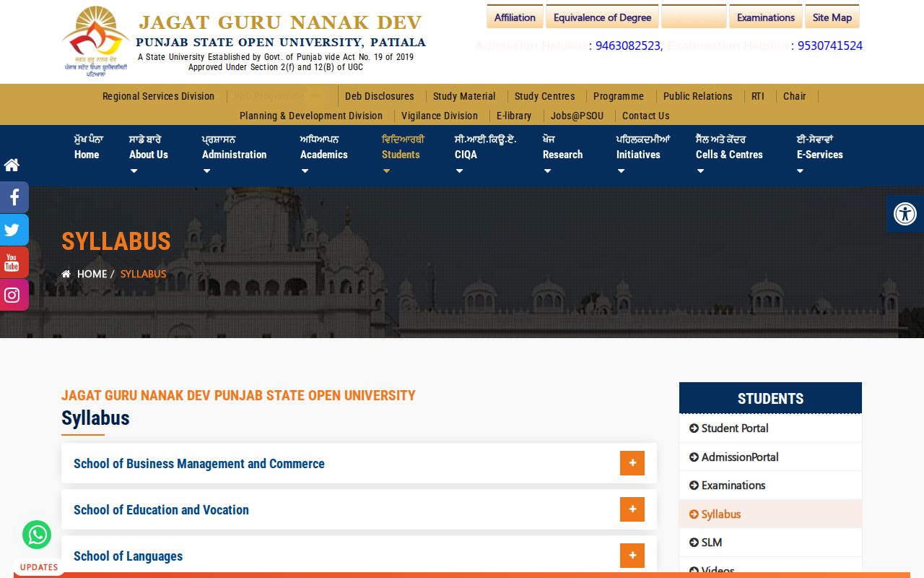The height and width of the screenshot is (578, 924).
Task: Open Cells & Centres dropdown menu
Action: click(x=729, y=155)
